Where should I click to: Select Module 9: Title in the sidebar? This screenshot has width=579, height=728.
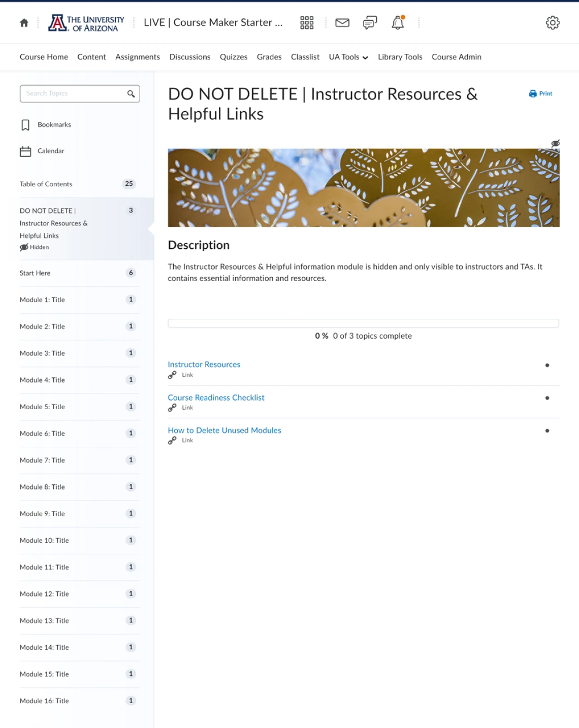(x=80, y=514)
